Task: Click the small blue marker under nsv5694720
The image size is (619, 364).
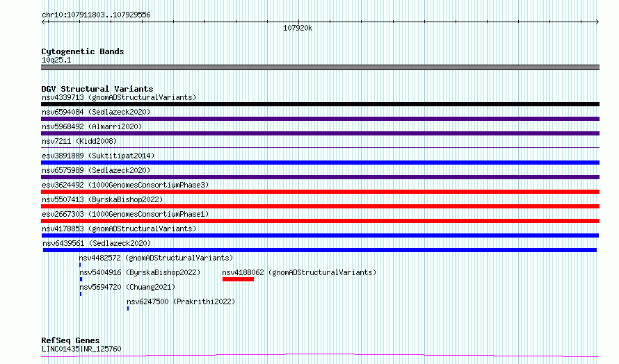Action: tap(81, 294)
